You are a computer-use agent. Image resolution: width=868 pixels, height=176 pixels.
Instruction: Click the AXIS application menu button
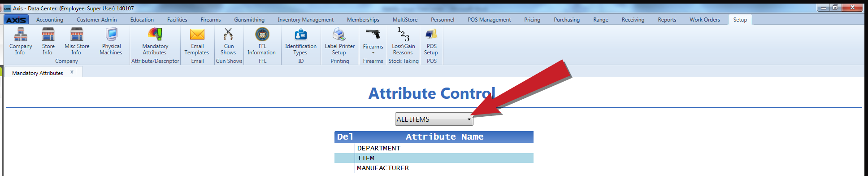click(x=16, y=20)
